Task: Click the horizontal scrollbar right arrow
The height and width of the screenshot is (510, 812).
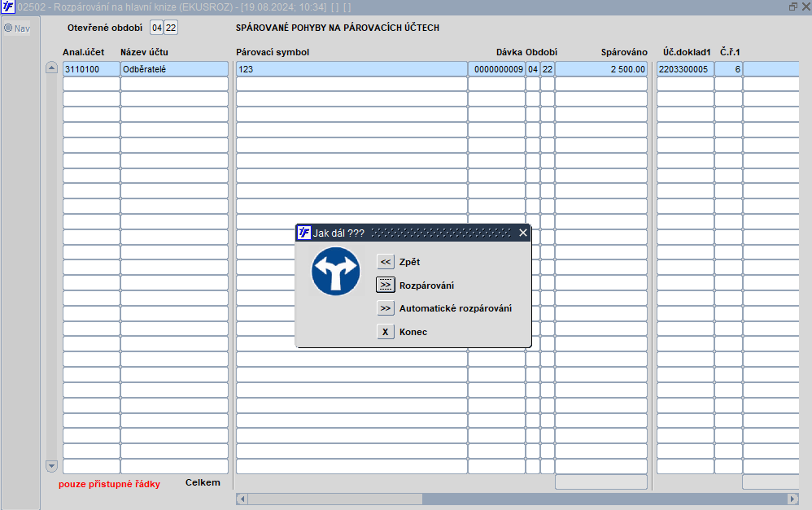Action: point(792,499)
